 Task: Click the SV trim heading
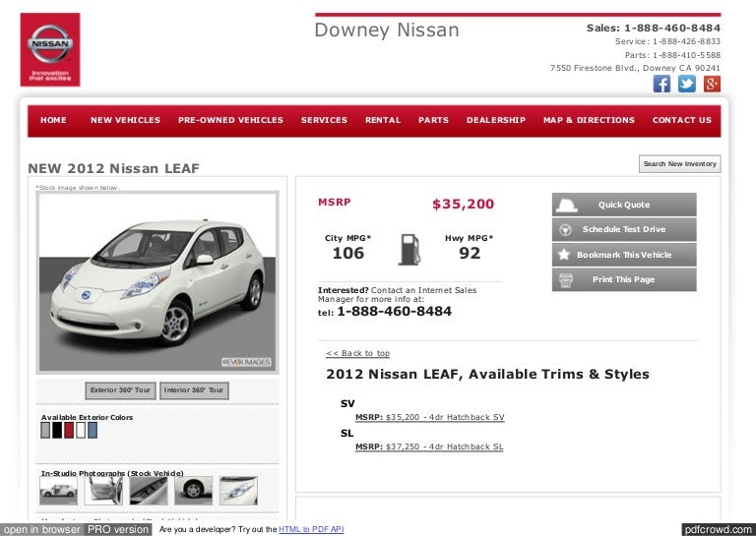coord(347,403)
